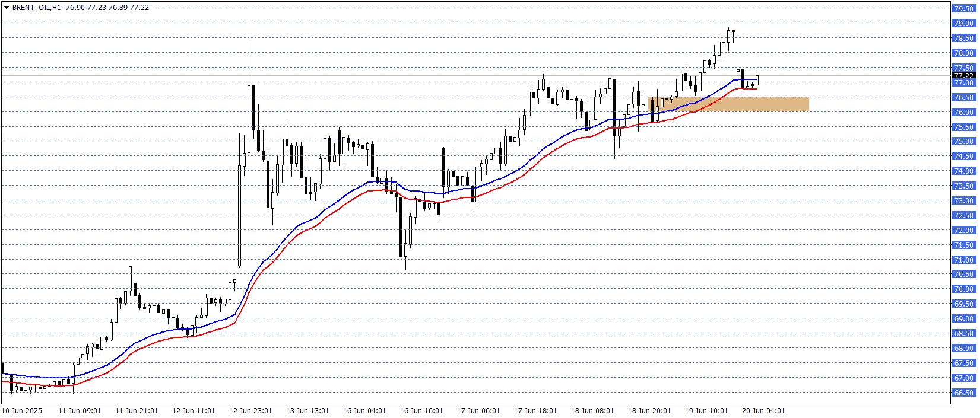Image resolution: width=980 pixels, height=418 pixels.
Task: Click time axis label 13 Jun 13:01
Action: [307, 411]
